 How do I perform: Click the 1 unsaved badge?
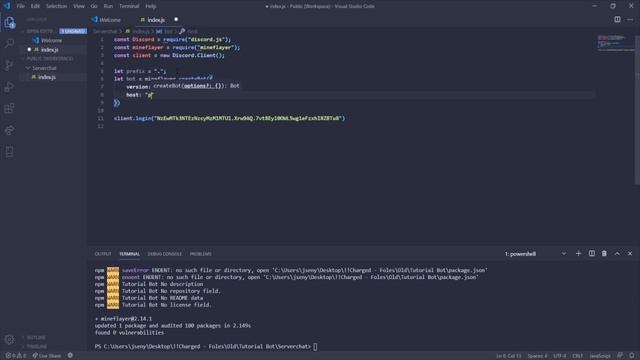point(73,31)
